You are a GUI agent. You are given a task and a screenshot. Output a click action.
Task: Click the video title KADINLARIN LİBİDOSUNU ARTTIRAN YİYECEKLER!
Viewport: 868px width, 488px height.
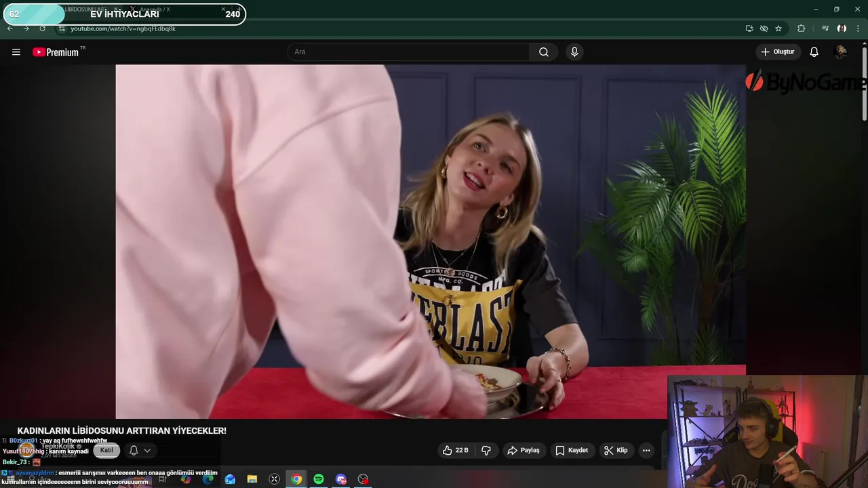tap(122, 430)
